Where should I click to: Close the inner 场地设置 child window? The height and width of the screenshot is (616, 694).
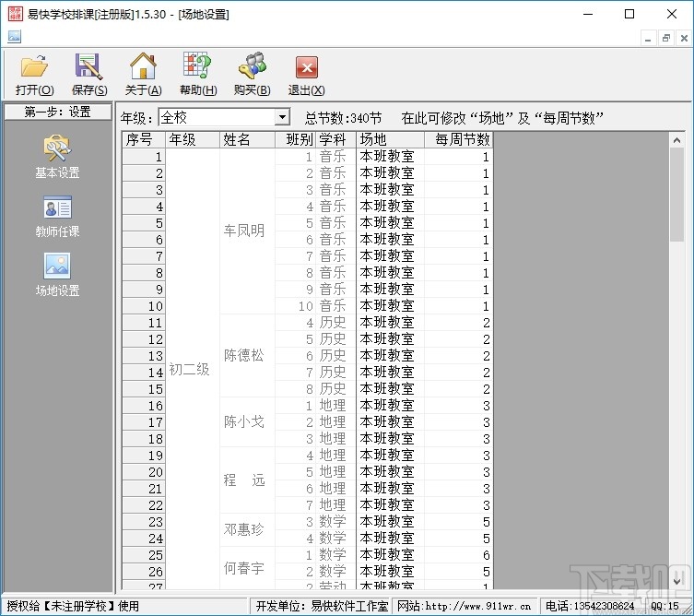click(x=684, y=39)
